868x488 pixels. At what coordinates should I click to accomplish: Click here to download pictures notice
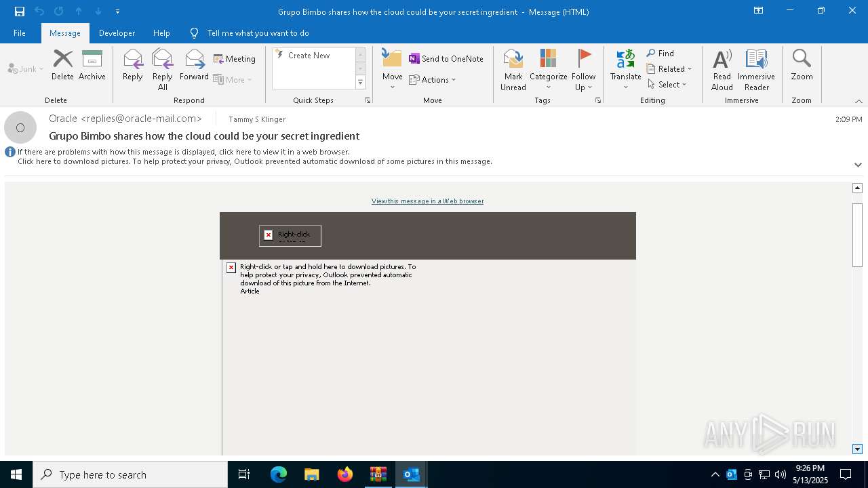pos(255,161)
